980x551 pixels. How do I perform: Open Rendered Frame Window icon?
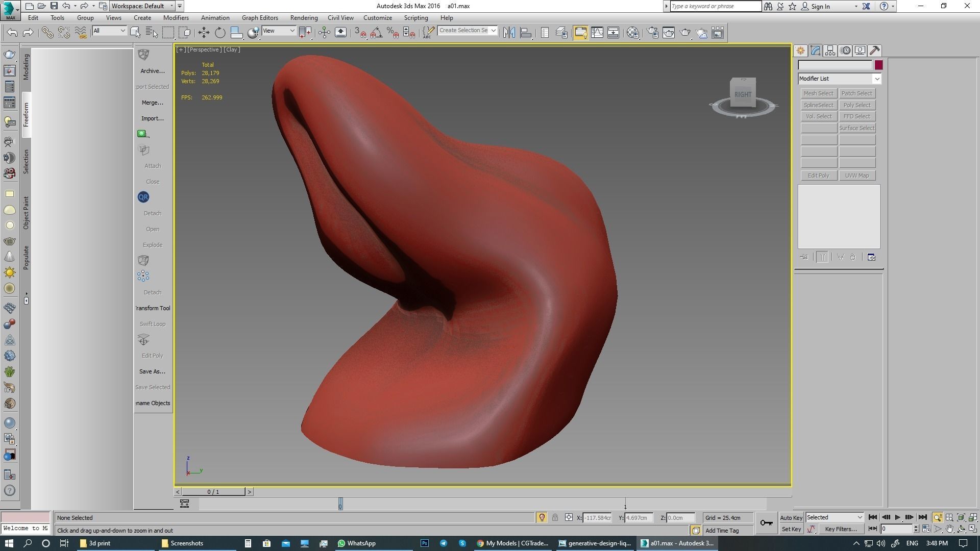pos(669,33)
